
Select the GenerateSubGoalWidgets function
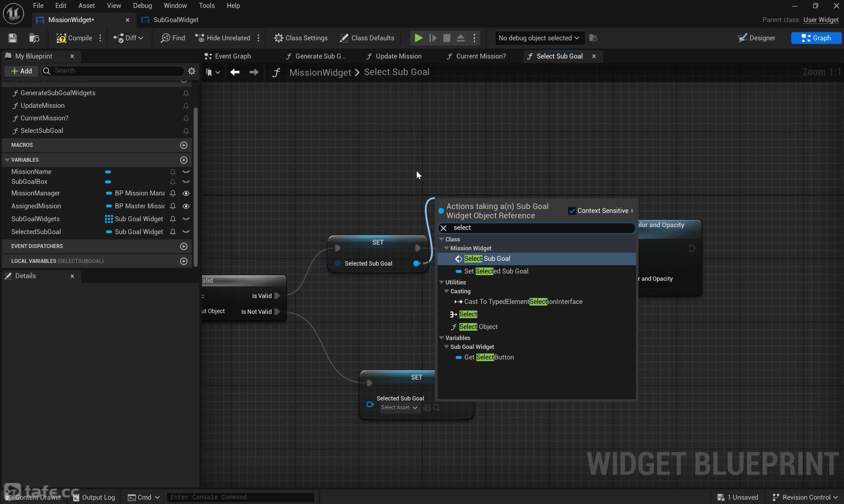(58, 93)
